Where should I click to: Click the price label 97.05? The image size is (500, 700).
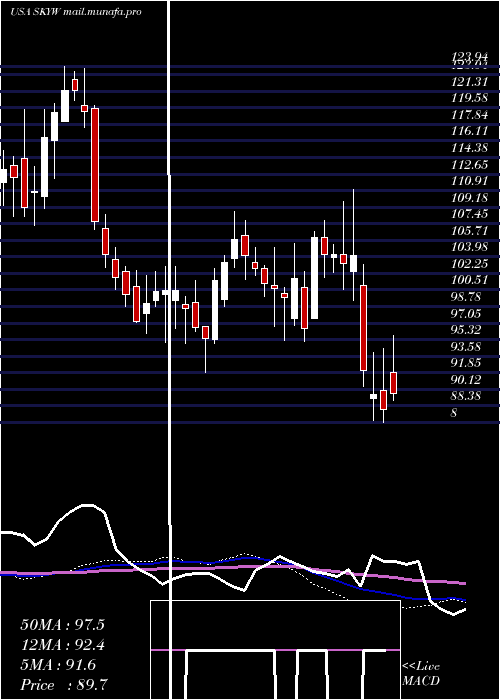(x=466, y=313)
